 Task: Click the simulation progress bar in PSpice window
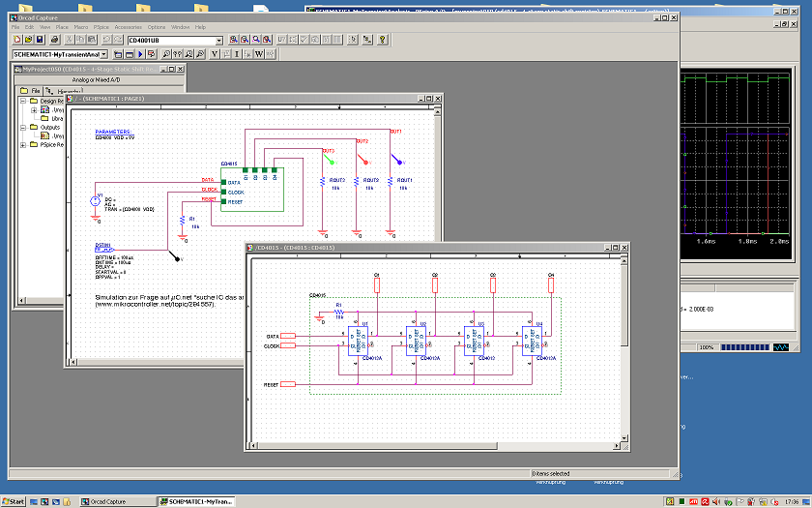[744, 347]
